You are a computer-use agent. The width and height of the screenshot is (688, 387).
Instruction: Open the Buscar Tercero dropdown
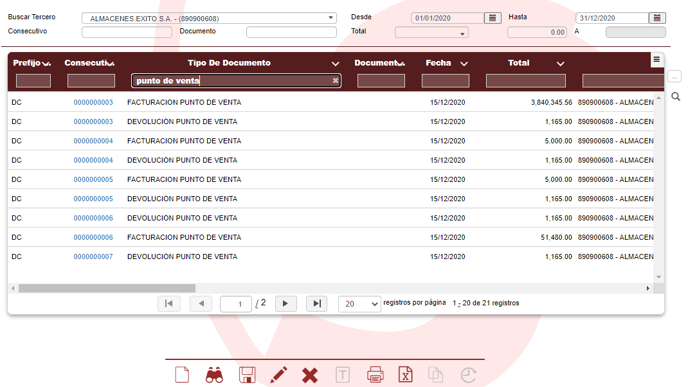331,18
